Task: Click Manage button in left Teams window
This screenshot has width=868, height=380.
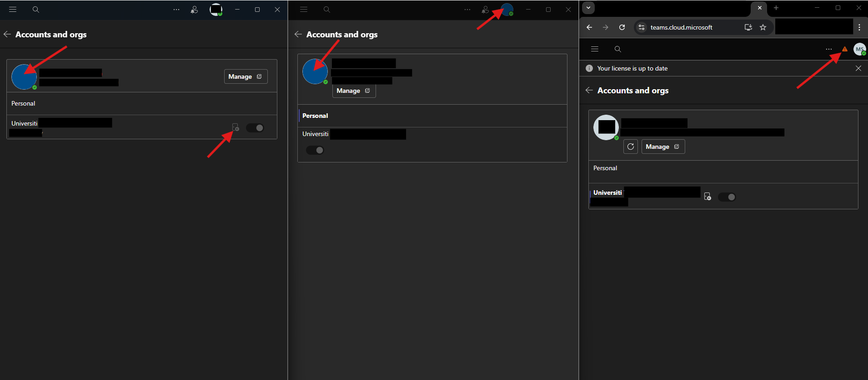Action: pos(246,76)
